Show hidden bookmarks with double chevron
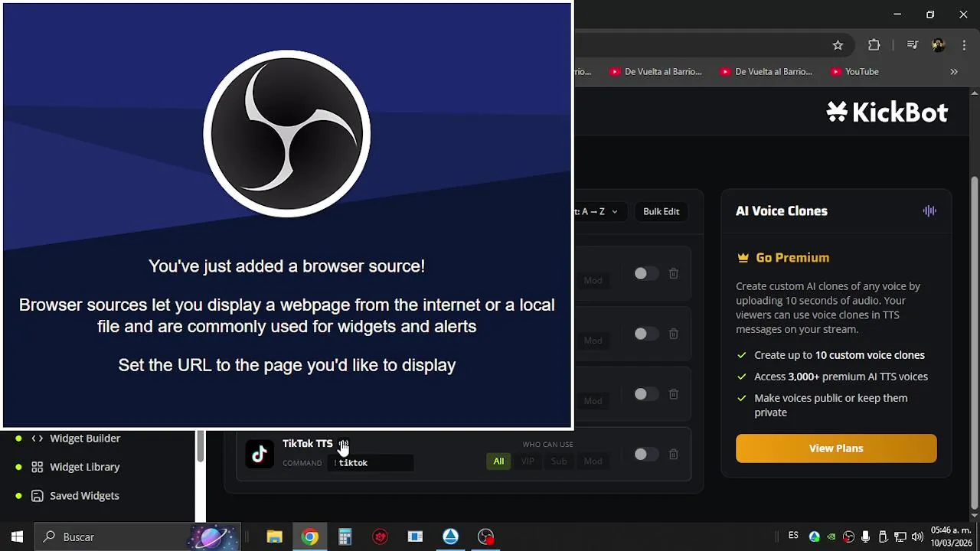The image size is (980, 551). (x=954, y=71)
